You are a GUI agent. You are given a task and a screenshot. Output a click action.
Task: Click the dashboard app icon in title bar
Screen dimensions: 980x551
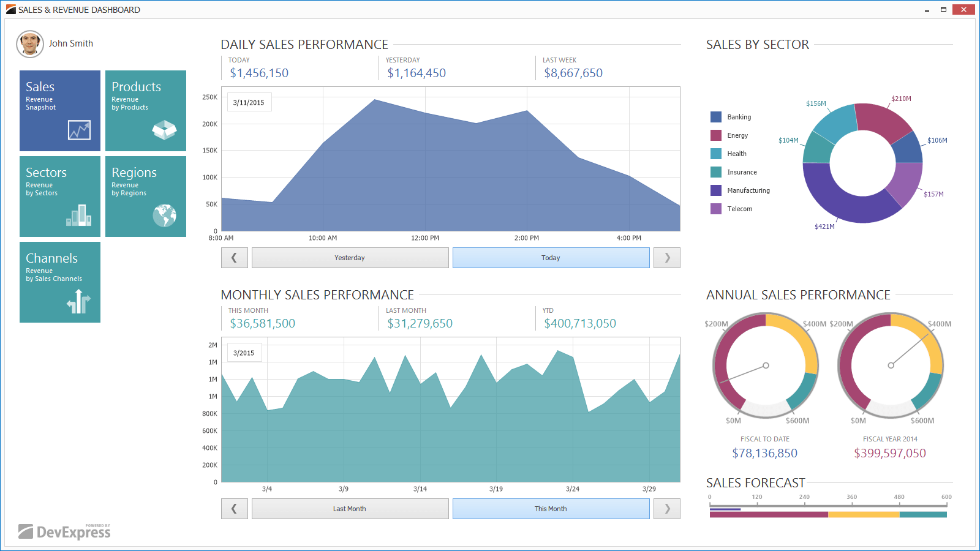10,9
